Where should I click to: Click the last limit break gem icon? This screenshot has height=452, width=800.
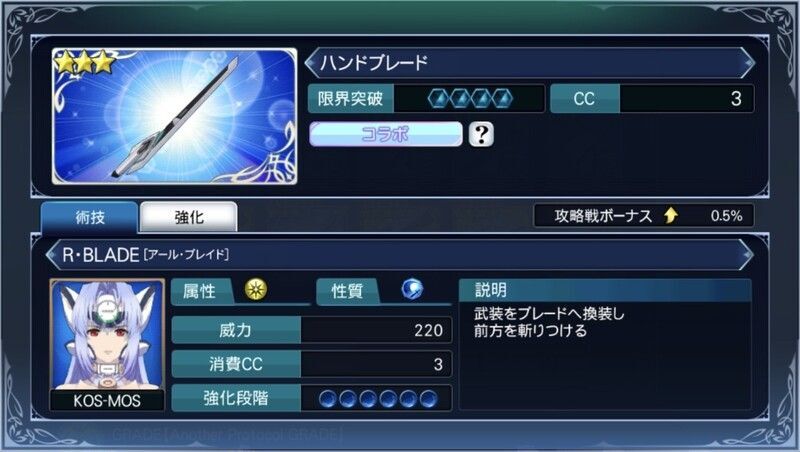(502, 98)
